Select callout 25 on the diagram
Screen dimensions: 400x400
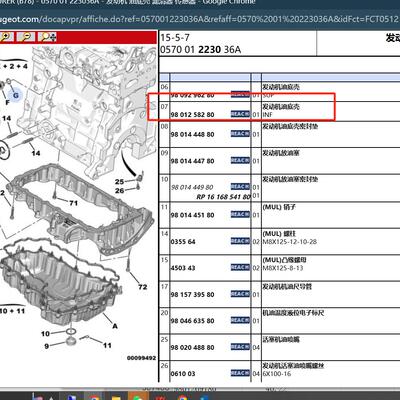[119, 182]
